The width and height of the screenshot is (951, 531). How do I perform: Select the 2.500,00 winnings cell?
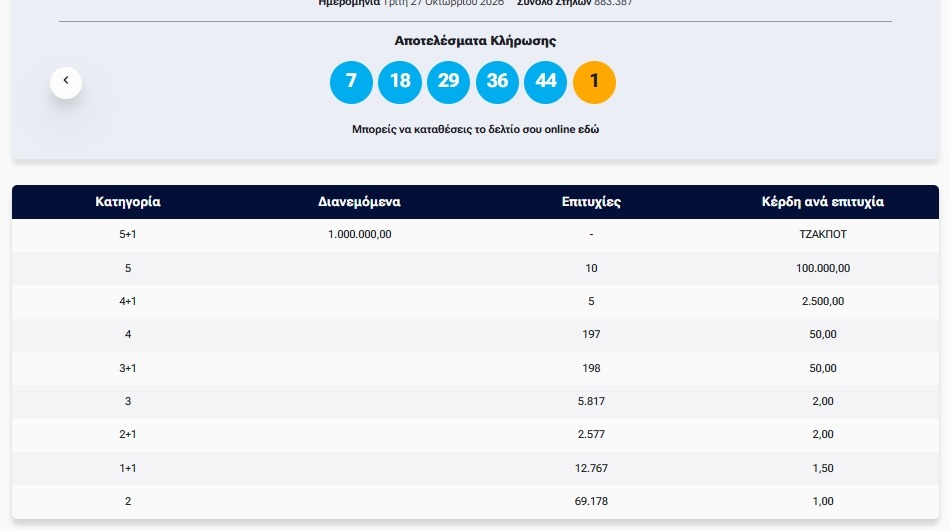pyautogui.click(x=823, y=301)
